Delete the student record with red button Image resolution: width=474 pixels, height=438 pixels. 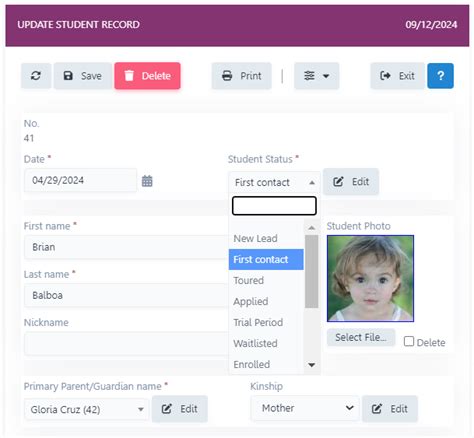pyautogui.click(x=147, y=76)
